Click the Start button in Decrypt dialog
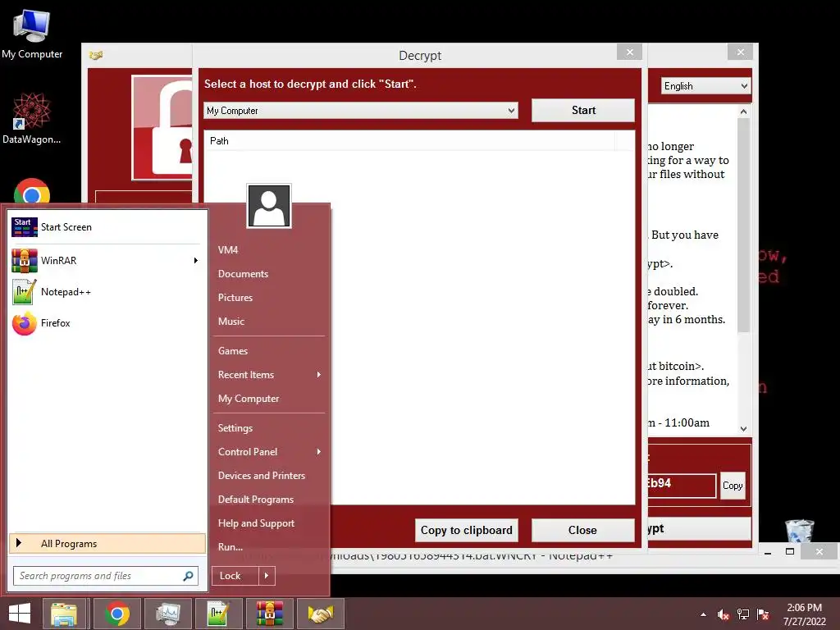840x630 pixels. [x=583, y=111]
